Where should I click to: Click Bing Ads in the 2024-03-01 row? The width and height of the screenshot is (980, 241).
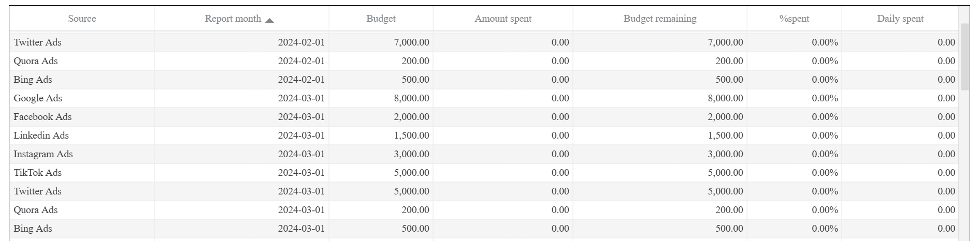click(x=33, y=229)
